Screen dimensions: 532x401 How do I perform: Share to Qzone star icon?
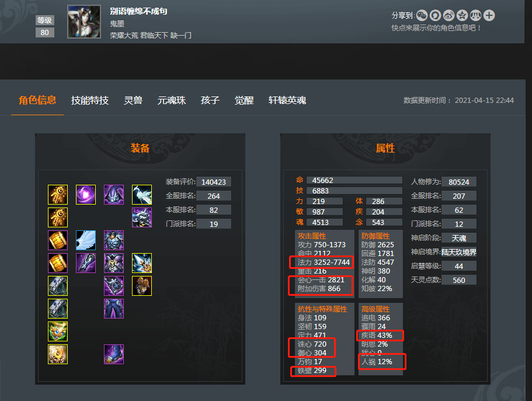pos(462,15)
